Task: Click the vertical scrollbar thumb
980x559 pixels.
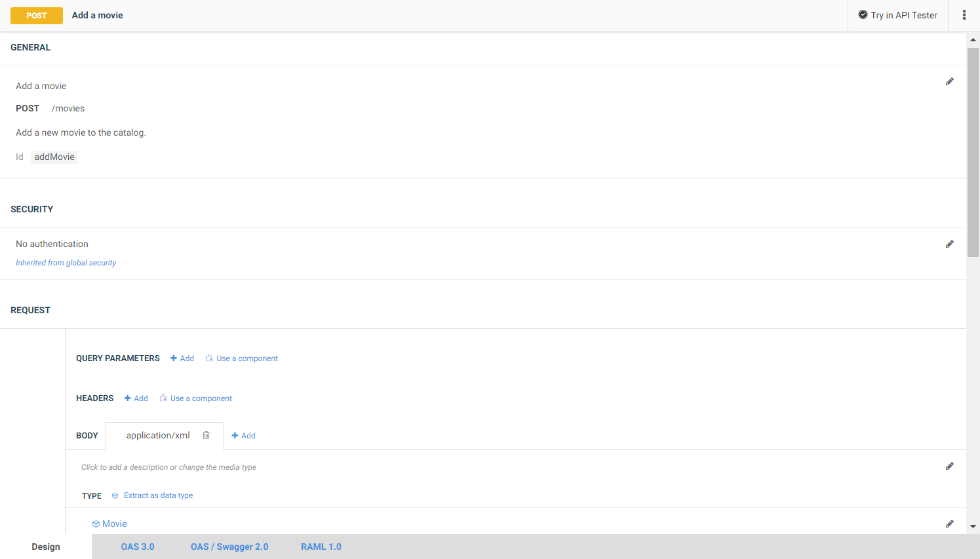Action: [973, 152]
